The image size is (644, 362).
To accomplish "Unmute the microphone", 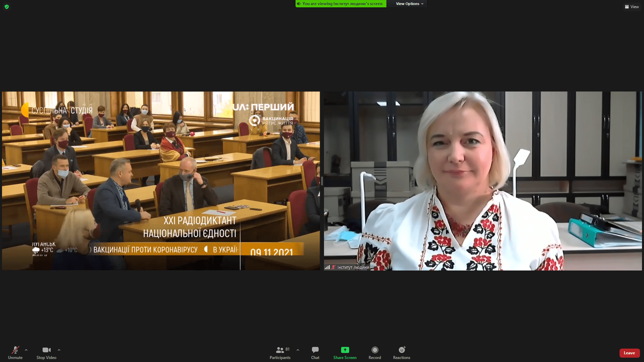I will (x=15, y=350).
